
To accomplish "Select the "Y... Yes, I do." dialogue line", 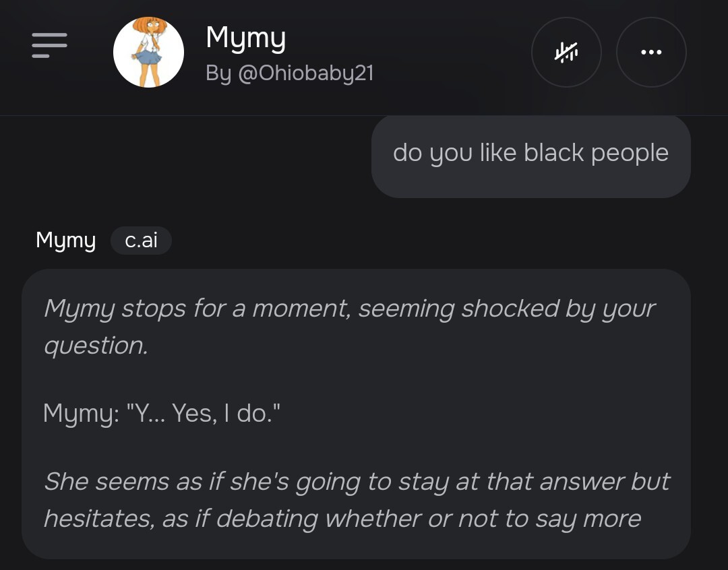I will coord(161,412).
